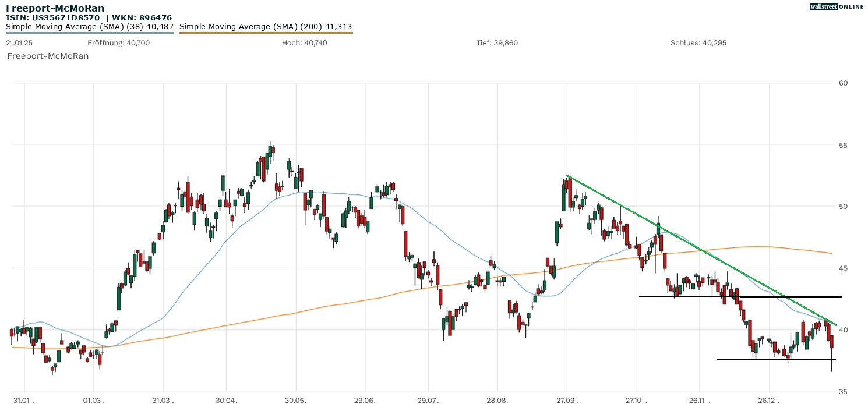Select the SMA (38) legend entry

[x=90, y=27]
